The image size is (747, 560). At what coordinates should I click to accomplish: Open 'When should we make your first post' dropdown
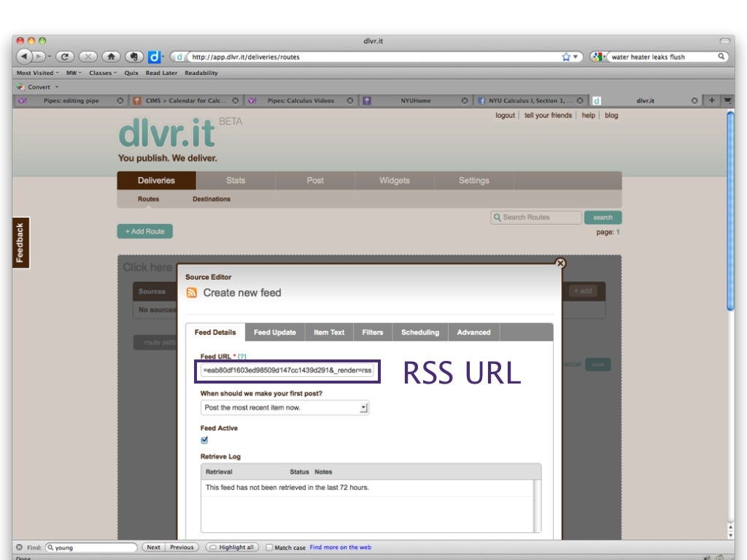pos(285,408)
